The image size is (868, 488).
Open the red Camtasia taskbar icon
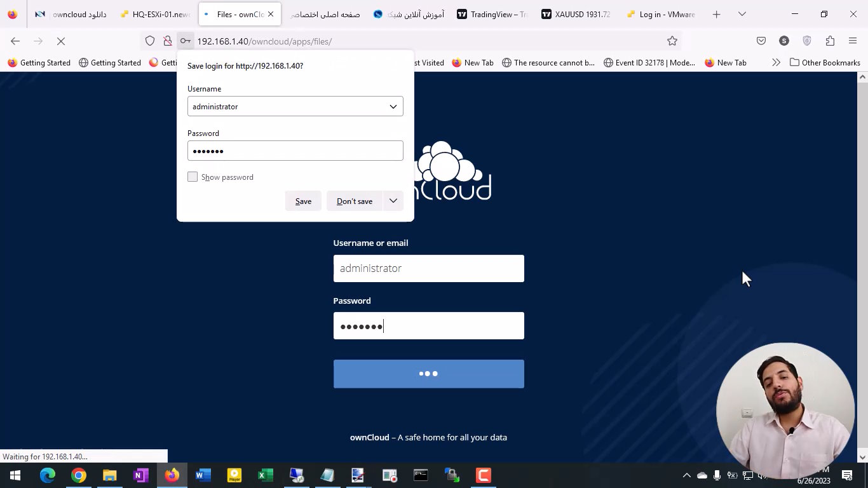pyautogui.click(x=484, y=475)
